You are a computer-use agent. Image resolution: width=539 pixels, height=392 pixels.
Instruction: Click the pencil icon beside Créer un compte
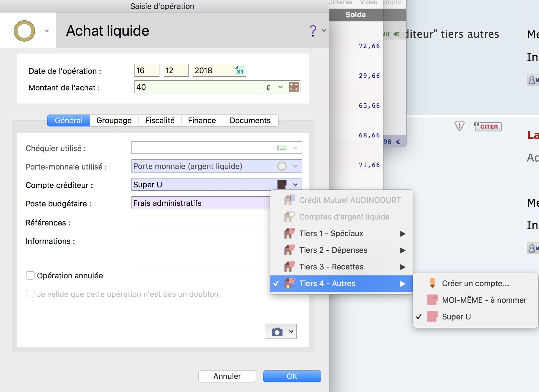click(433, 283)
